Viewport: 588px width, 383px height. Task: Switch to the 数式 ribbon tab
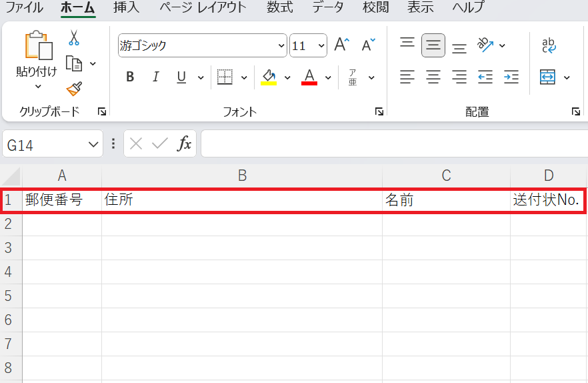[x=279, y=8]
